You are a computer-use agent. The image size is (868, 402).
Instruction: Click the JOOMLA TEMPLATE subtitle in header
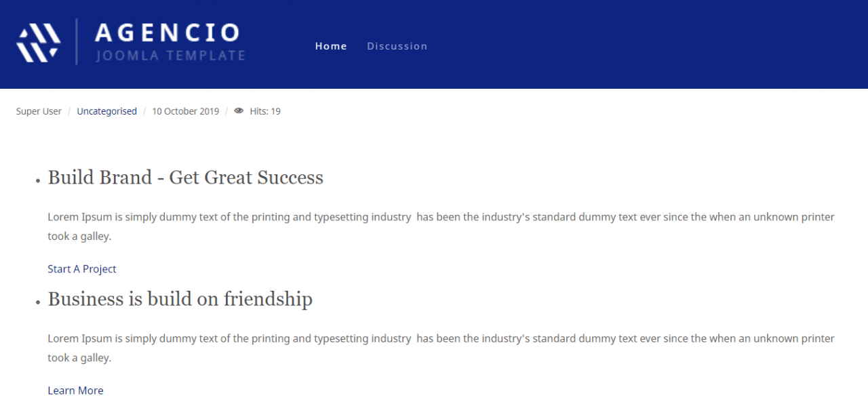[171, 56]
